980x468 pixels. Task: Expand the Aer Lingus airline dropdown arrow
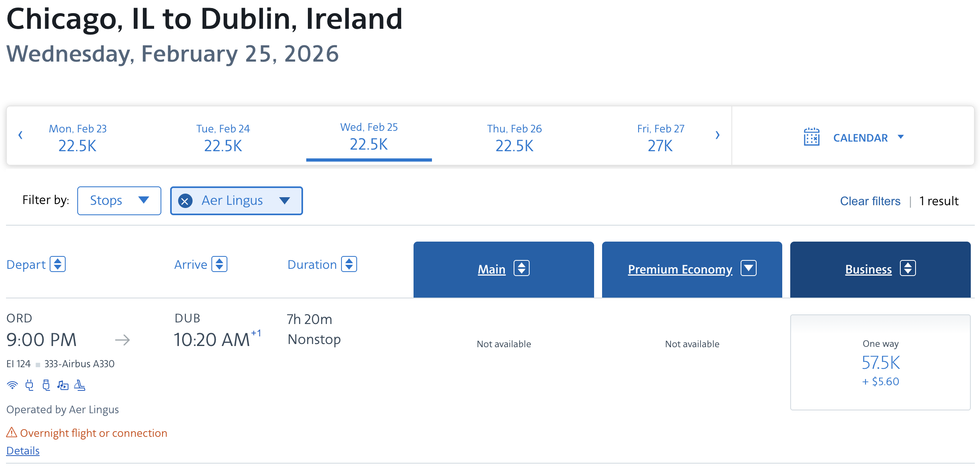[285, 201]
